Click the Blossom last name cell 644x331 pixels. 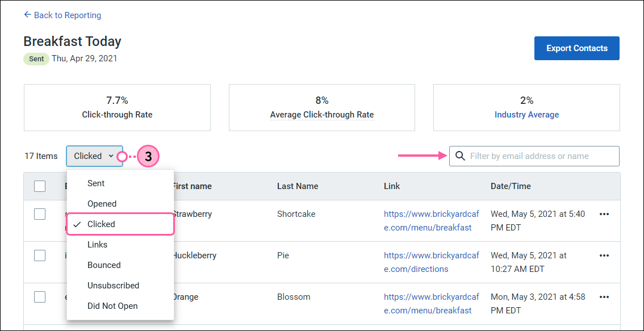point(294,297)
